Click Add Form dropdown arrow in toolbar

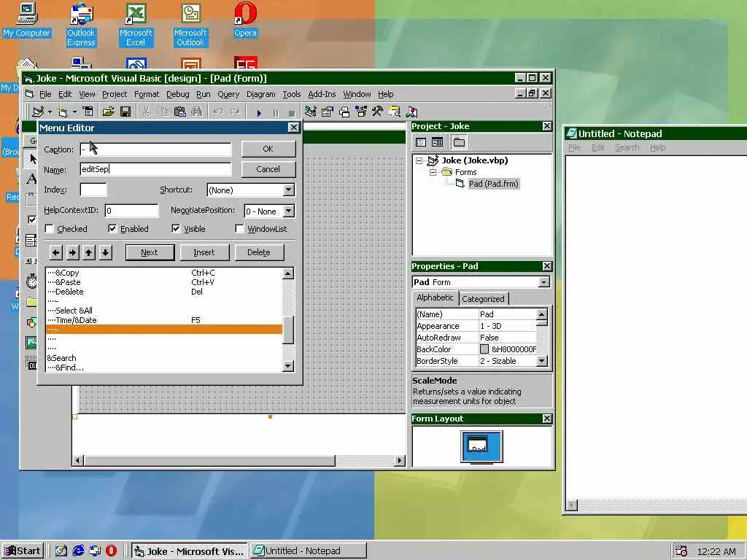point(74,112)
